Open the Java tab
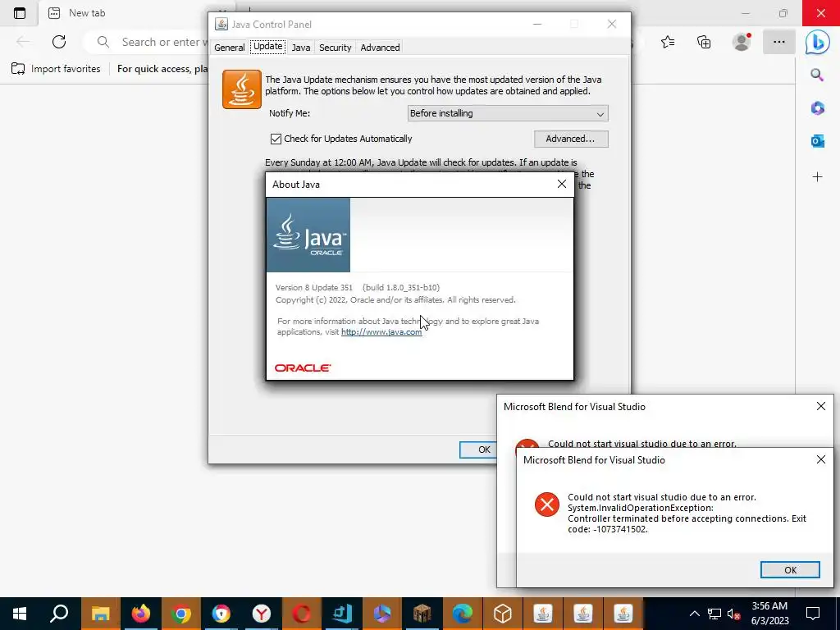Viewport: 840px width, 630px height. coord(300,47)
